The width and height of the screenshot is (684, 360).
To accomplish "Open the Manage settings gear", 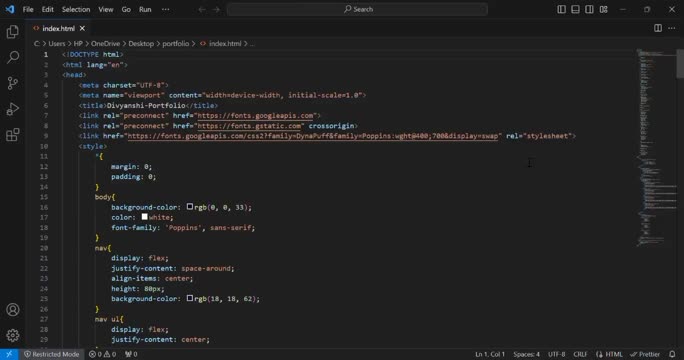I will [x=13, y=335].
